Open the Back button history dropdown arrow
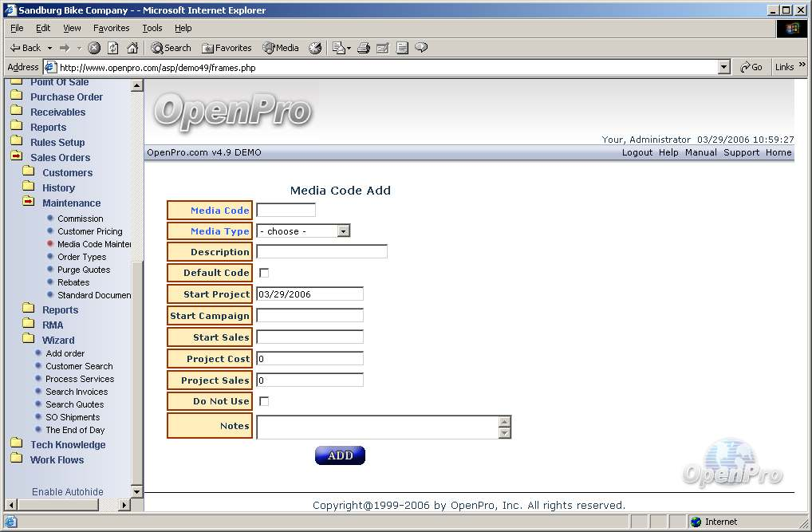The width and height of the screenshot is (812, 532). [x=49, y=48]
